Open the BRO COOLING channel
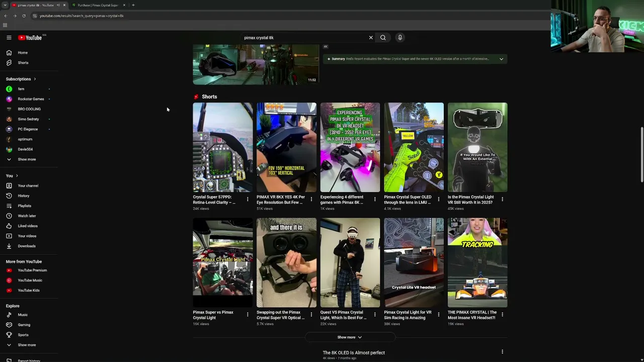644x362 pixels. tap(29, 109)
